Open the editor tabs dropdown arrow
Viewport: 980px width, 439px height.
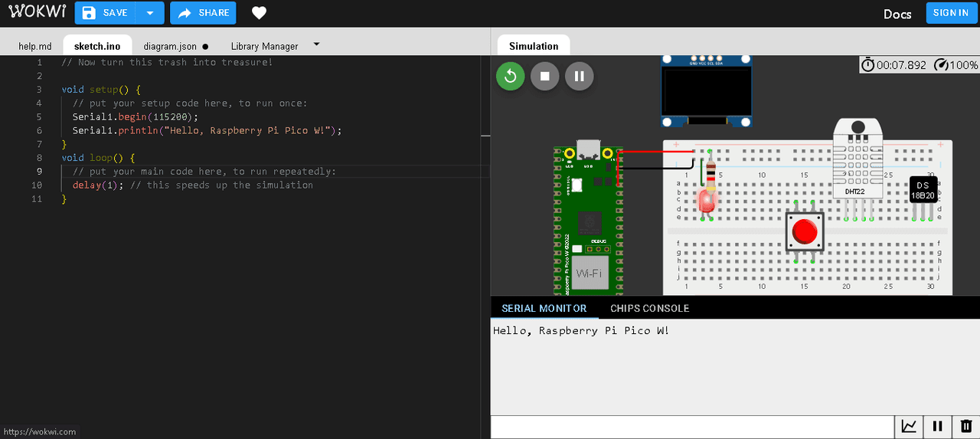pyautogui.click(x=317, y=44)
